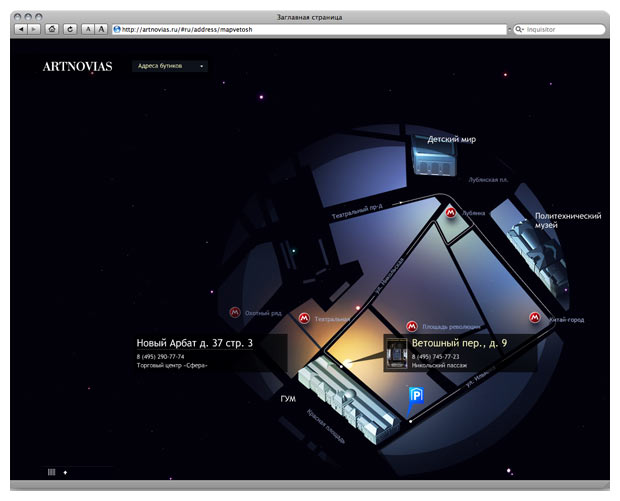This screenshot has height=501, width=620.
Task: Go to browser home page icon
Action: (52, 30)
